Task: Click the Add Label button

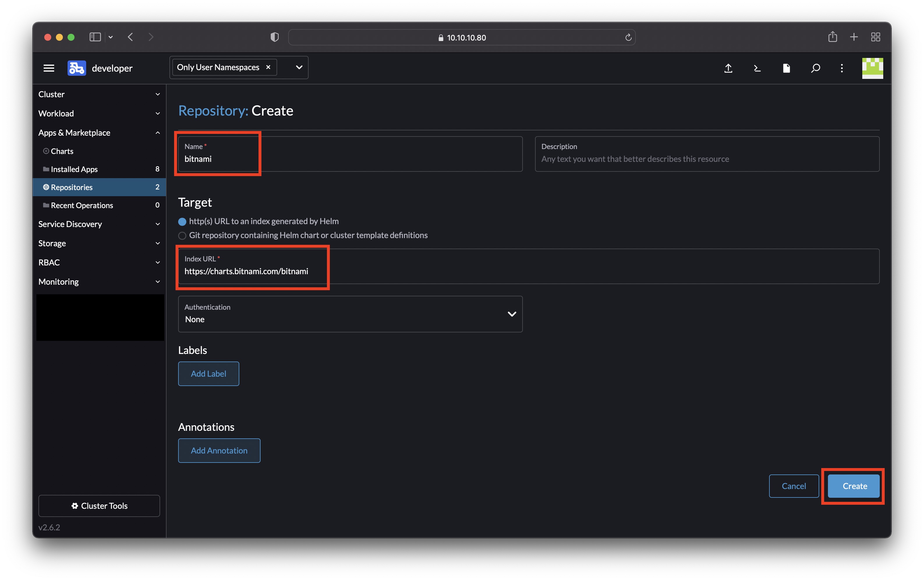Action: pyautogui.click(x=209, y=374)
